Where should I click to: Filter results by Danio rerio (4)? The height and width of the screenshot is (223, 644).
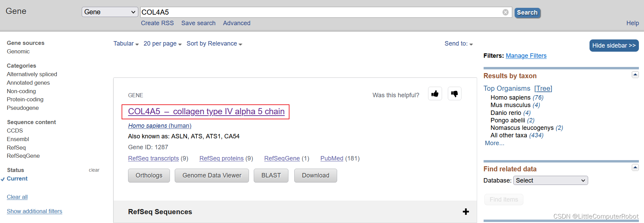pyautogui.click(x=511, y=113)
